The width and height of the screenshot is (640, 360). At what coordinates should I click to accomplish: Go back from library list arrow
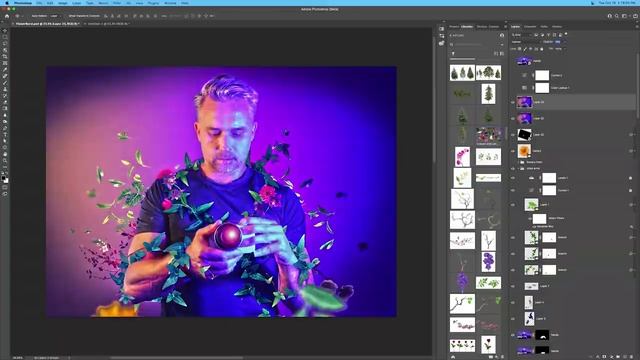tap(451, 36)
